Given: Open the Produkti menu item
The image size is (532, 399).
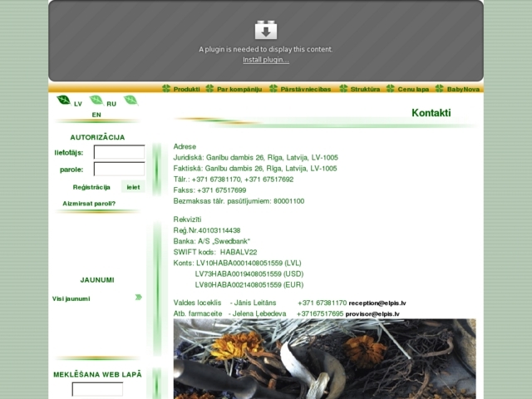Looking at the screenshot, I should coord(186,89).
